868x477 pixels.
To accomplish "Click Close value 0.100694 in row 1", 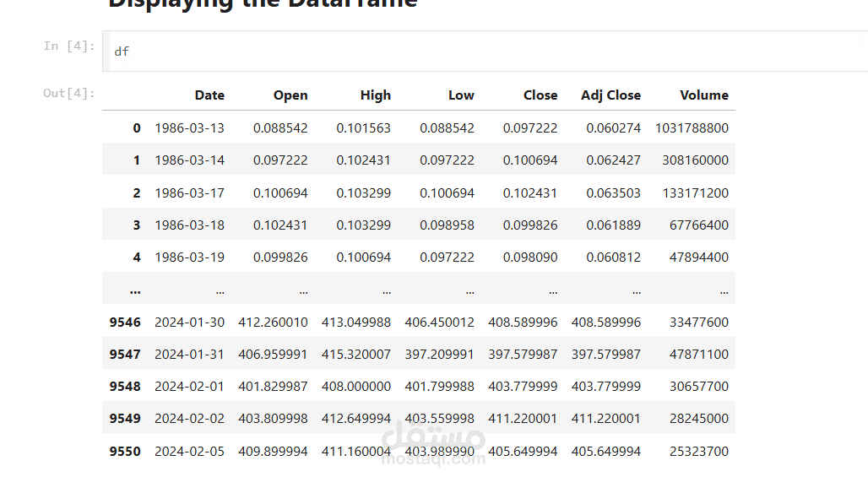I will tap(529, 160).
